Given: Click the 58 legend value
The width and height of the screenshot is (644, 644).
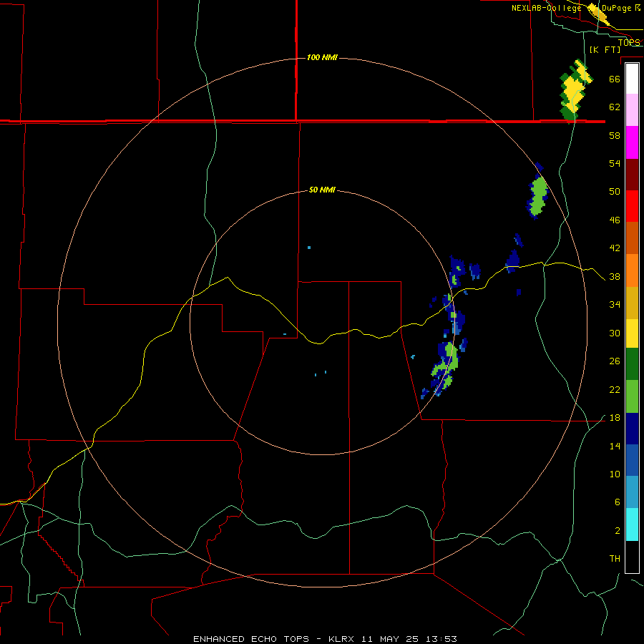Looking at the screenshot, I should 615,135.
